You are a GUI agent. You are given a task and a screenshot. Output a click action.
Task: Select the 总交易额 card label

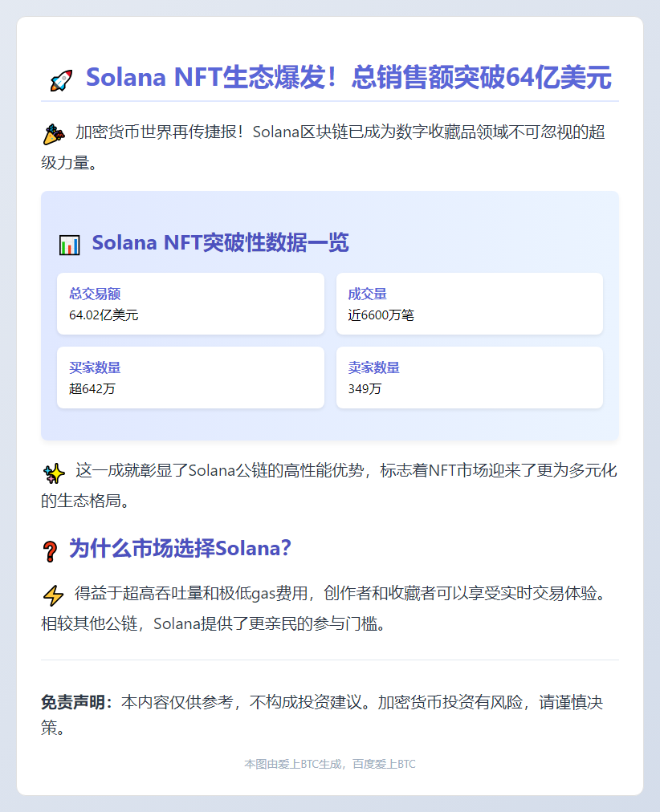click(95, 294)
